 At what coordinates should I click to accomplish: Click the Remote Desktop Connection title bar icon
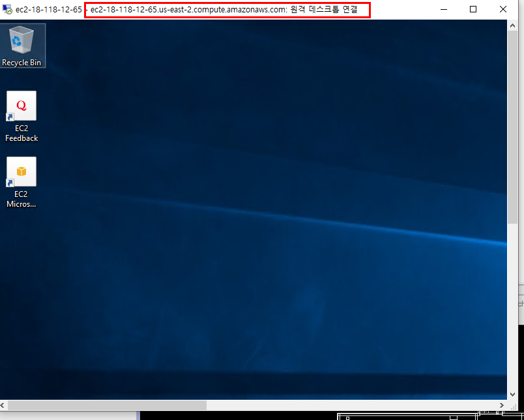(x=7, y=9)
